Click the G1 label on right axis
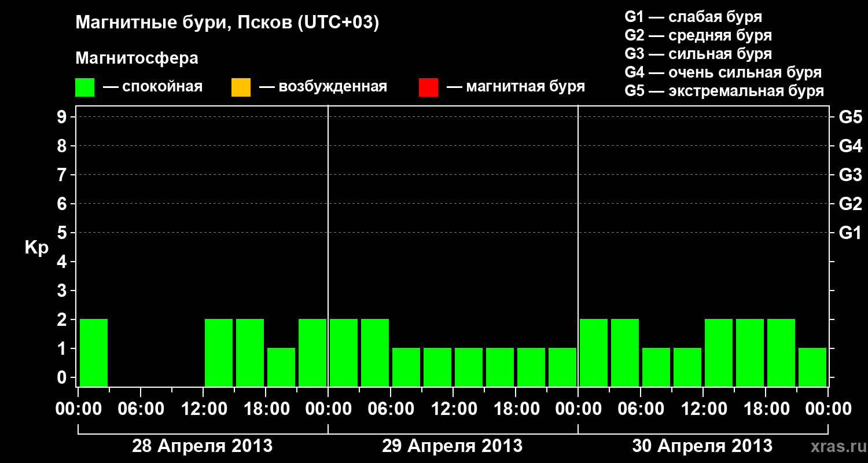This screenshot has width=868, height=463. pos(850,233)
